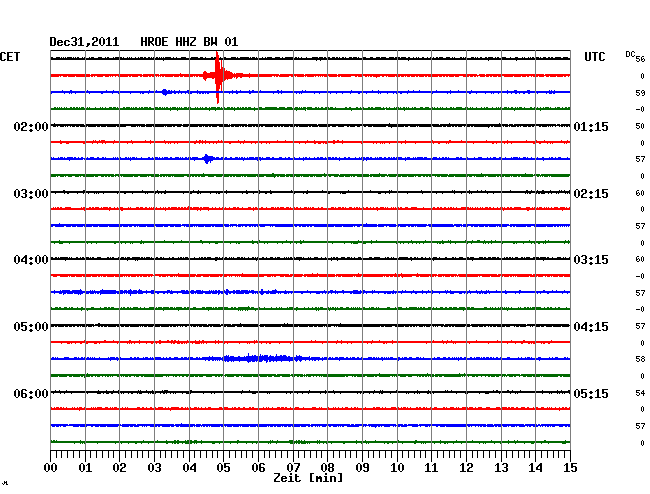Select the "04:00" CET row label
This screenshot has height=494, width=650.
tap(31, 260)
